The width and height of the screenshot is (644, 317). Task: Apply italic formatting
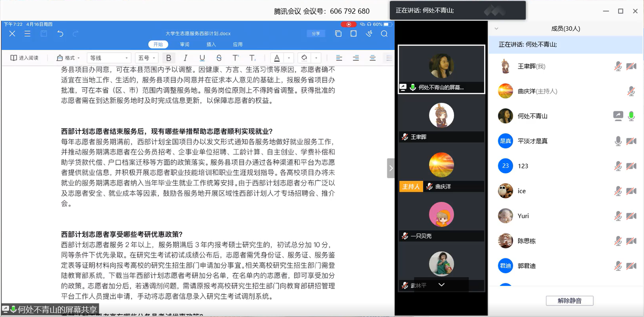(x=185, y=58)
